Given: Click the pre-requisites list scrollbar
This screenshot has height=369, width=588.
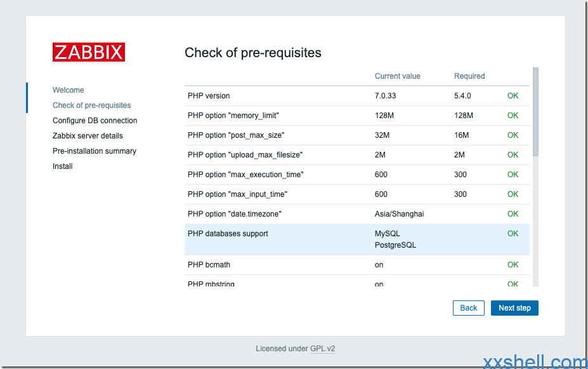Looking at the screenshot, I should point(535,111).
